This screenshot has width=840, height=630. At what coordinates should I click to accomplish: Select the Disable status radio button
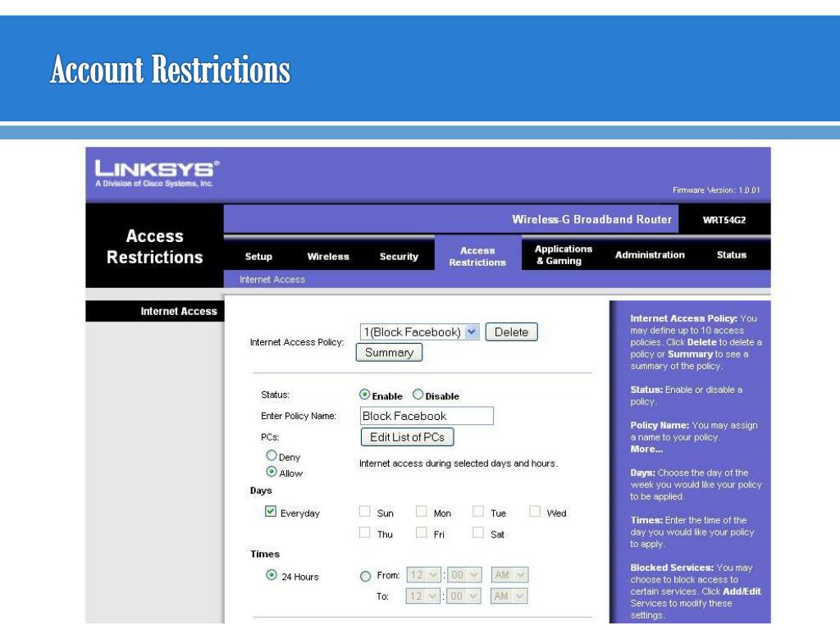418,395
